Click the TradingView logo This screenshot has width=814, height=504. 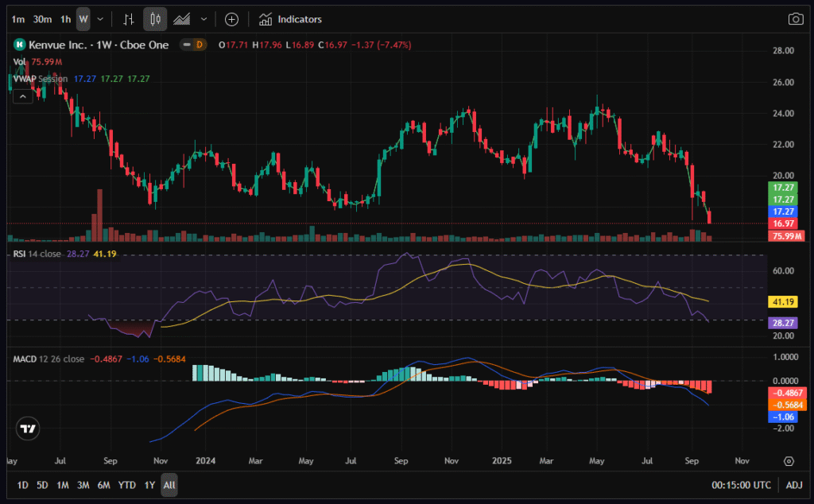click(29, 428)
